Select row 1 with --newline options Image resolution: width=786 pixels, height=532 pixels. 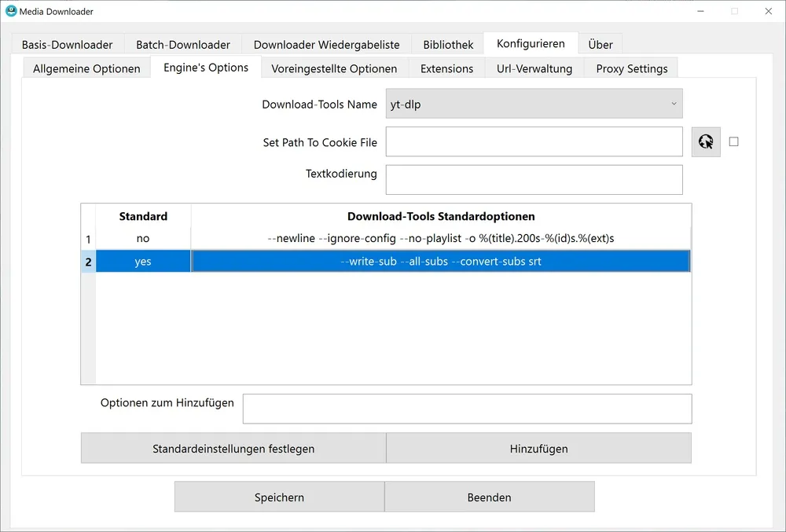[x=440, y=238]
